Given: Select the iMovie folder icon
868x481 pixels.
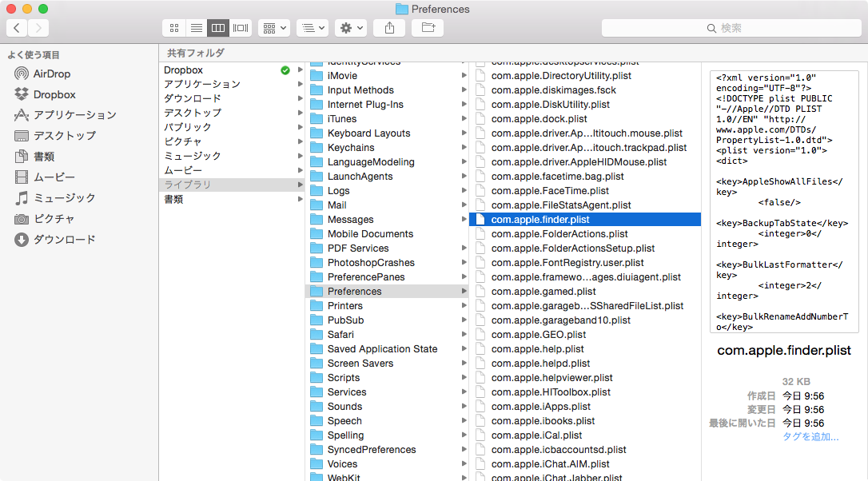Looking at the screenshot, I should (x=317, y=76).
